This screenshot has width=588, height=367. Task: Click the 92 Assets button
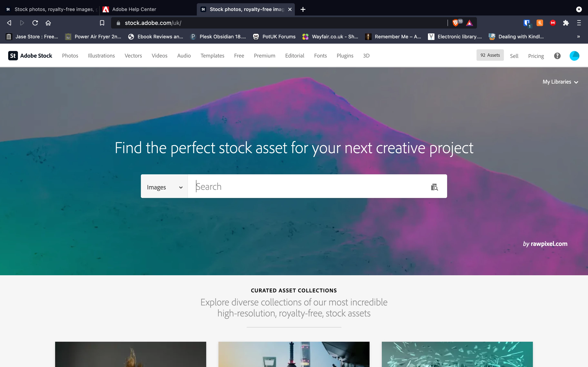[490, 55]
